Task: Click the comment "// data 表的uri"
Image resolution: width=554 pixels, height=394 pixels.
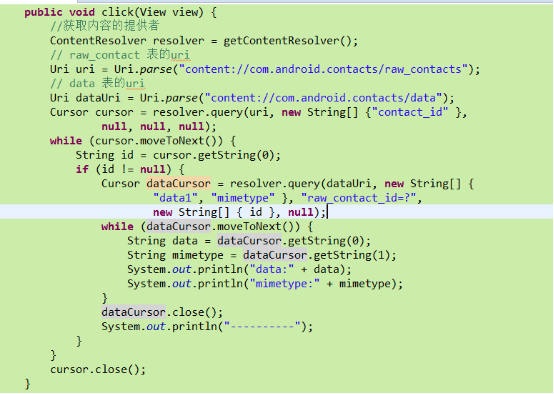Action: (98, 83)
